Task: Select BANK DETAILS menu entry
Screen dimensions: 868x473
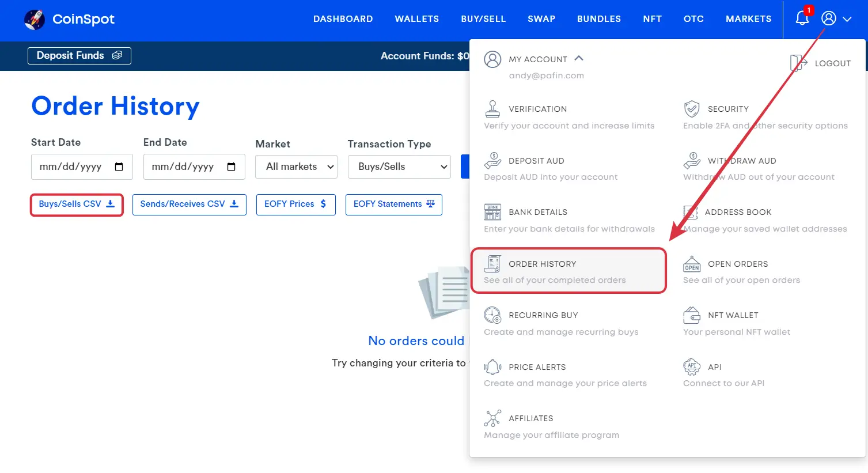Action: pos(538,212)
